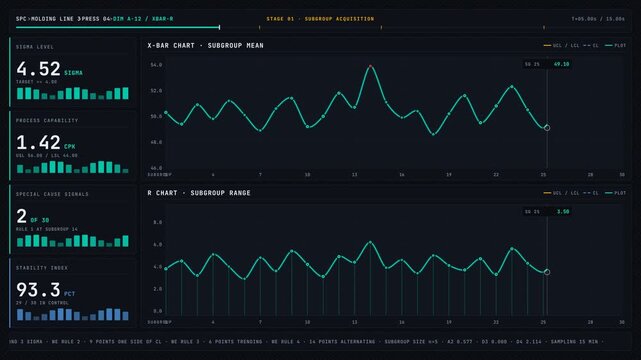
Task: Click the SG 25 3.50 readout
Action: click(547, 212)
